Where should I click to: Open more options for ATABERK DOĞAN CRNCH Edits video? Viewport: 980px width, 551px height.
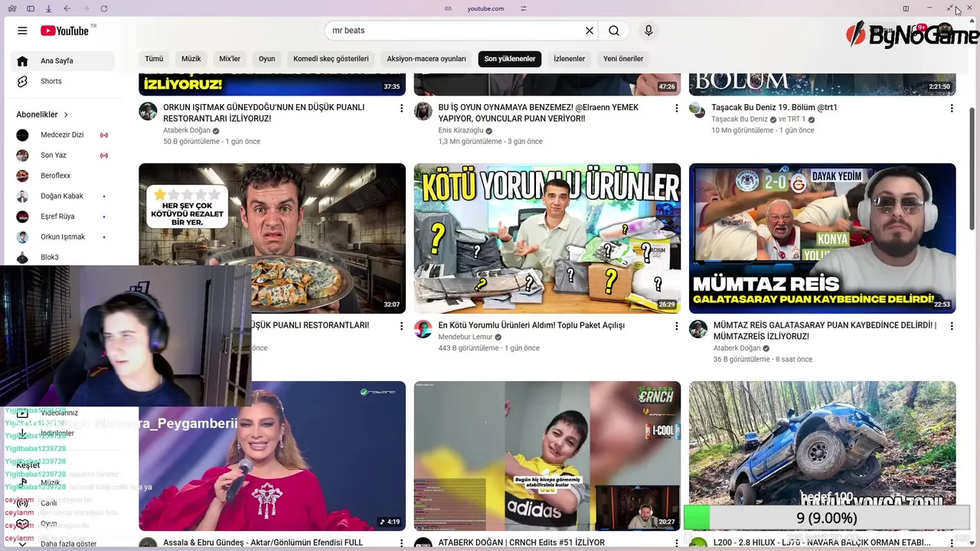click(x=676, y=543)
